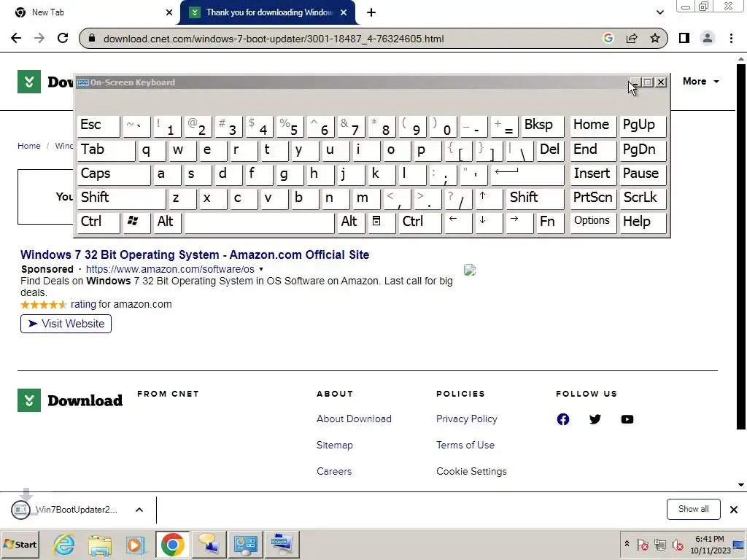Tap the left arrow key on the keyboard
The width and height of the screenshot is (747, 560).
click(x=458, y=222)
